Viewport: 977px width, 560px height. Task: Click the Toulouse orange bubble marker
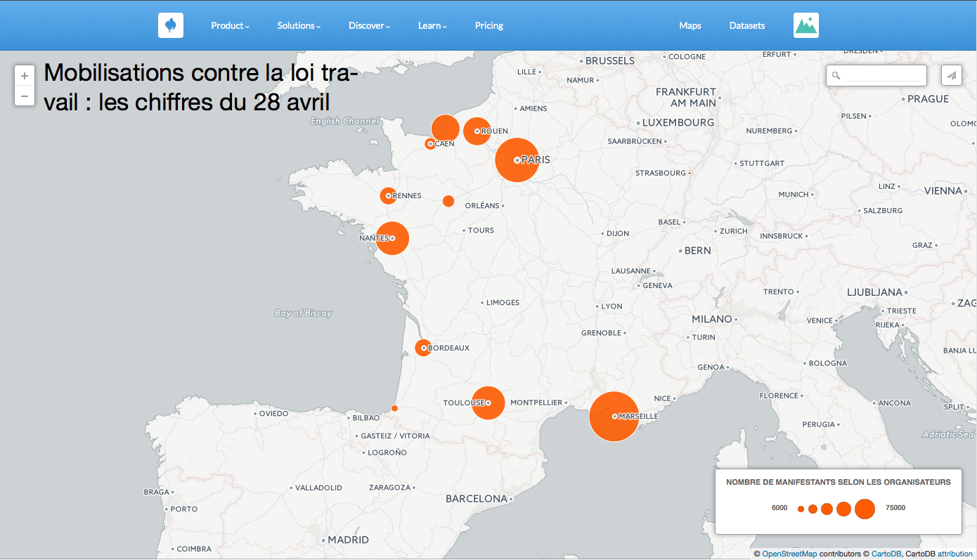[488, 403]
